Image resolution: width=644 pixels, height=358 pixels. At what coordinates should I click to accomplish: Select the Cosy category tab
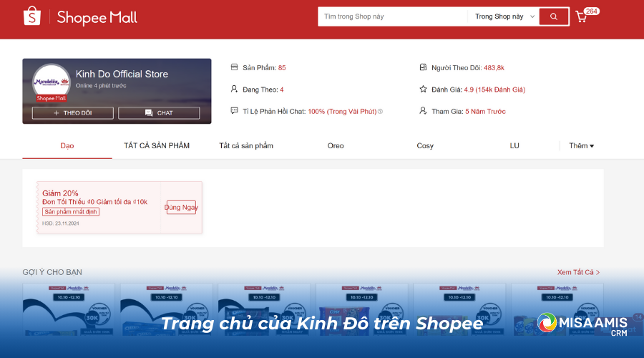coord(425,146)
